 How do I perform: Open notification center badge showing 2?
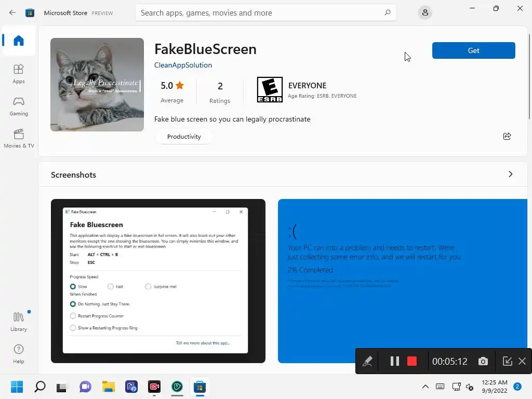coord(517,387)
